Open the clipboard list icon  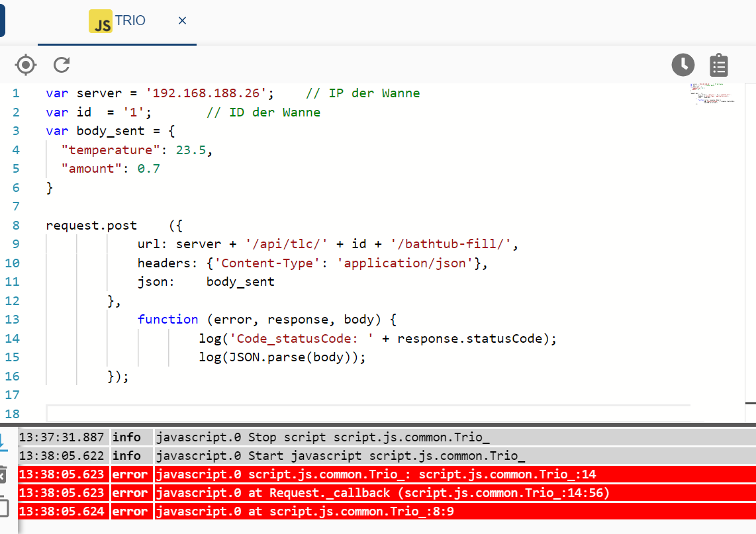718,65
